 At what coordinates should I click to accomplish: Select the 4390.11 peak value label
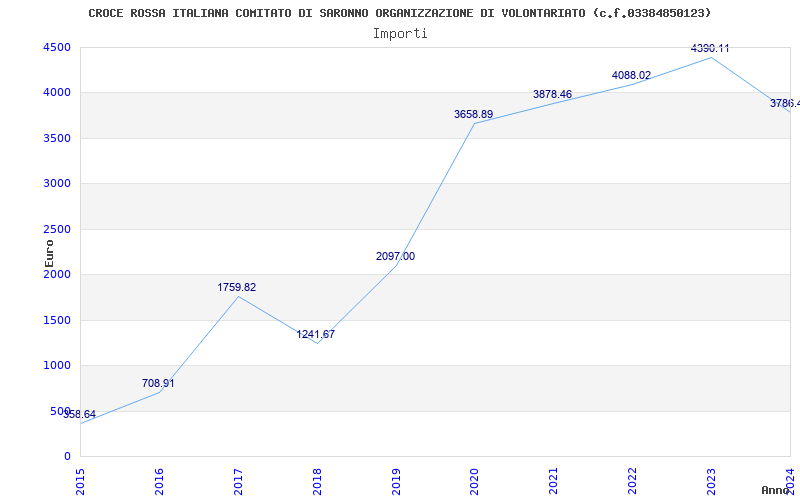coord(710,48)
